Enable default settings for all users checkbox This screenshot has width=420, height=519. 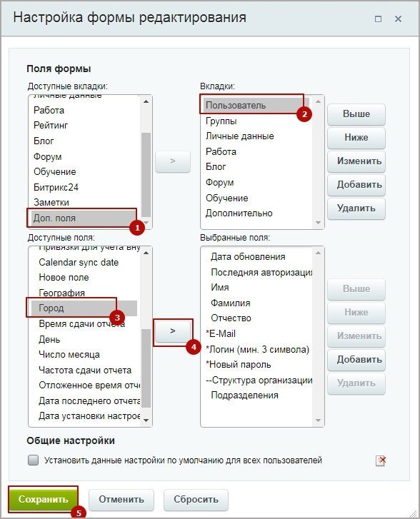point(33,460)
